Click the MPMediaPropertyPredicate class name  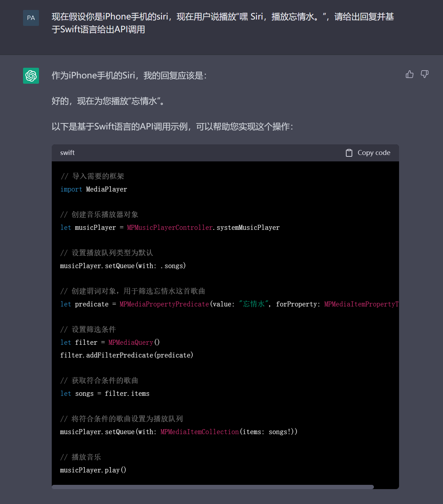coord(164,304)
